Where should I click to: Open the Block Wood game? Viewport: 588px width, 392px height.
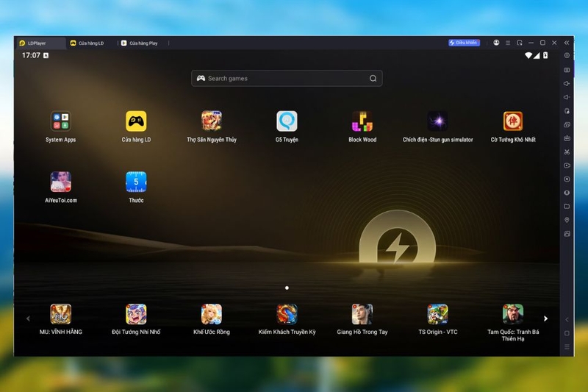[362, 121]
